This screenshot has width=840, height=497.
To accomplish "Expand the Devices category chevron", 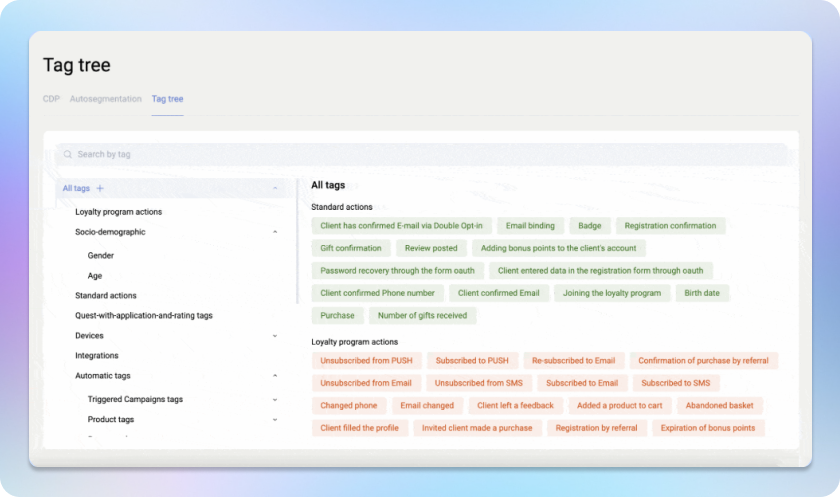I will tap(275, 336).
